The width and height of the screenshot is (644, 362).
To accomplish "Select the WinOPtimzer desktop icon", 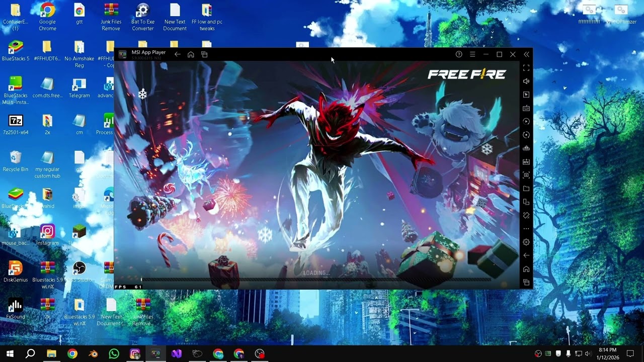I will (x=621, y=15).
